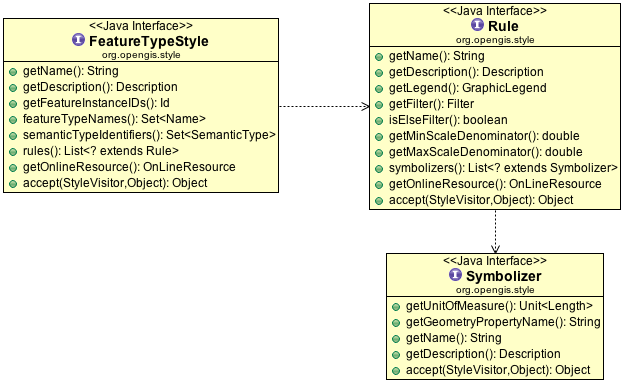Click org.opengis.style package label under Rule
Screen dimensions: 624x383
point(495,40)
